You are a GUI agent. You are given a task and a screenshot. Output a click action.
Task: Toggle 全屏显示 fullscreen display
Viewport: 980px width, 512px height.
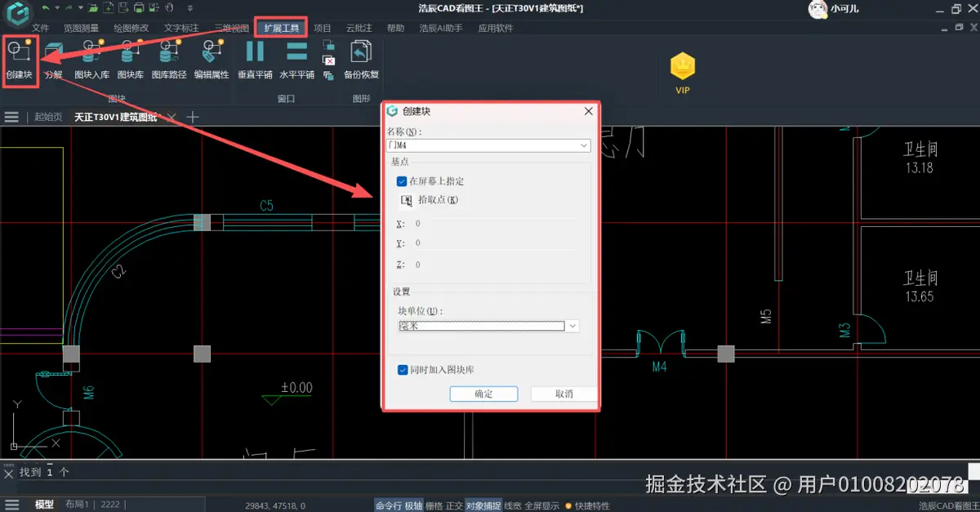coord(542,505)
